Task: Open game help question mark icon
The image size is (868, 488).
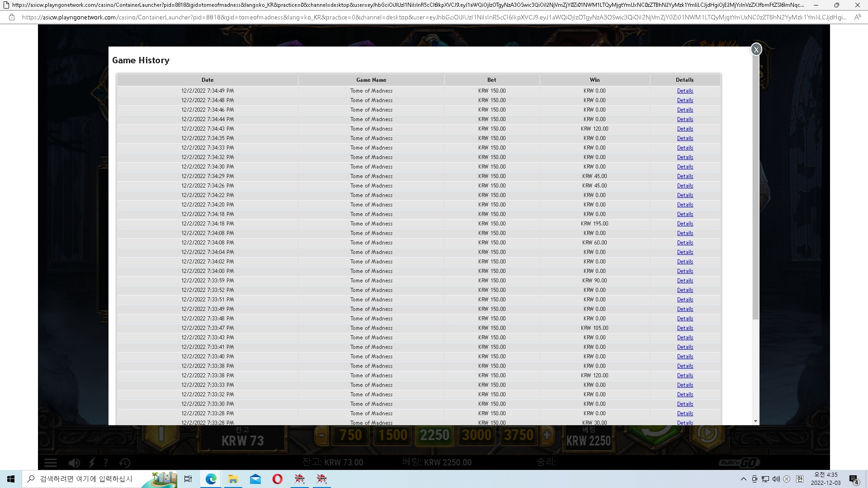Action: click(x=106, y=463)
